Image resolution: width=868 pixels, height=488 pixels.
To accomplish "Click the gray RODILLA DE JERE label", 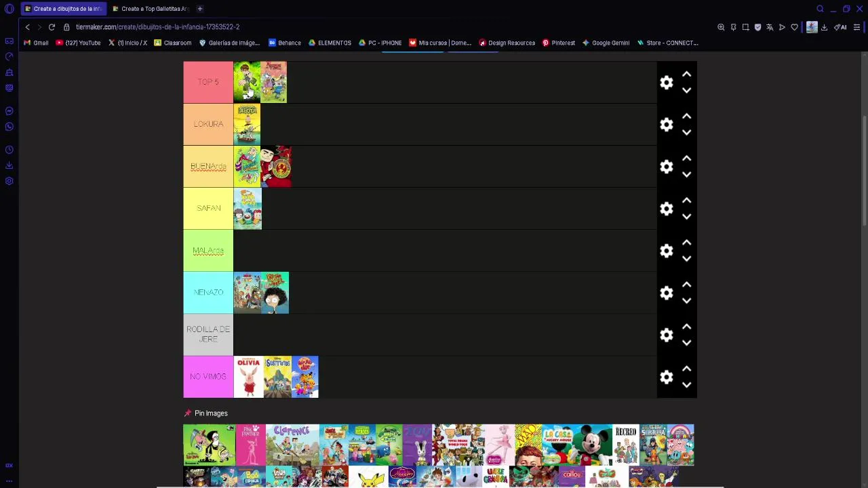I will pyautogui.click(x=208, y=335).
